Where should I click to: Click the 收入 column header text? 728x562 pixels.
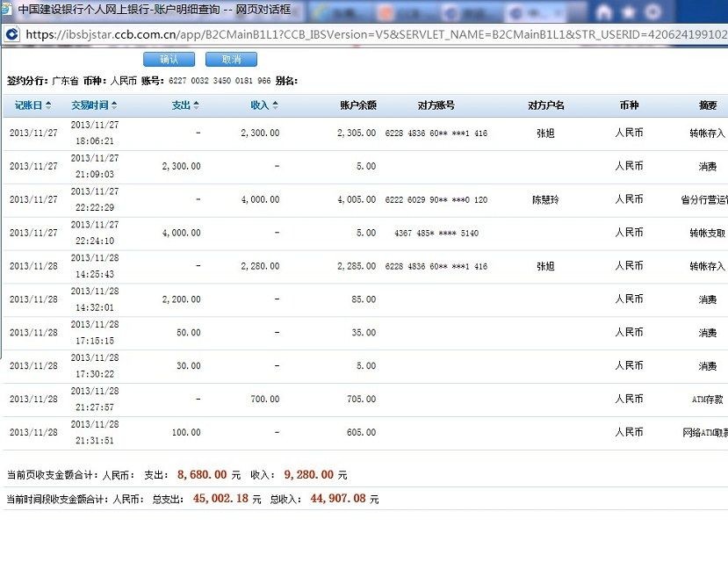[260, 105]
